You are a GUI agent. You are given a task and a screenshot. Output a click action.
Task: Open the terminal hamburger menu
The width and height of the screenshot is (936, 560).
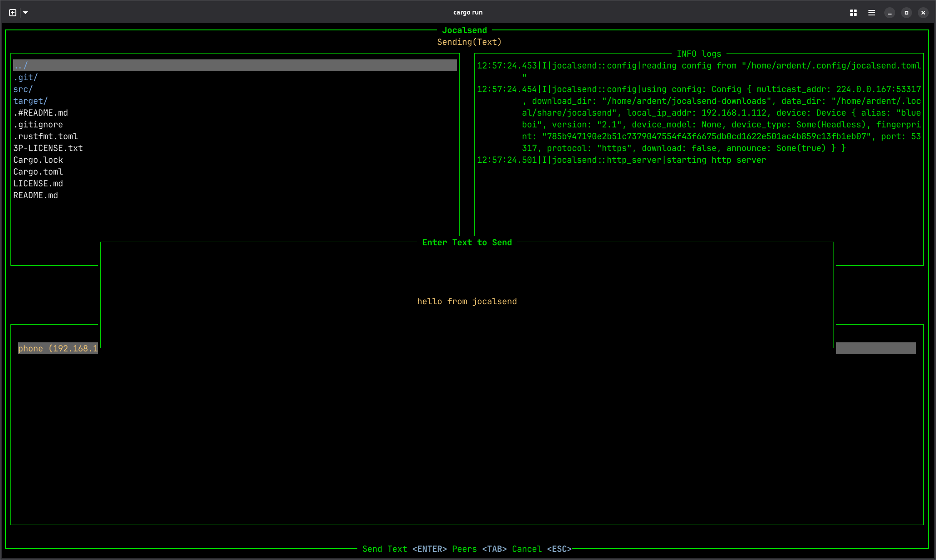[871, 12]
